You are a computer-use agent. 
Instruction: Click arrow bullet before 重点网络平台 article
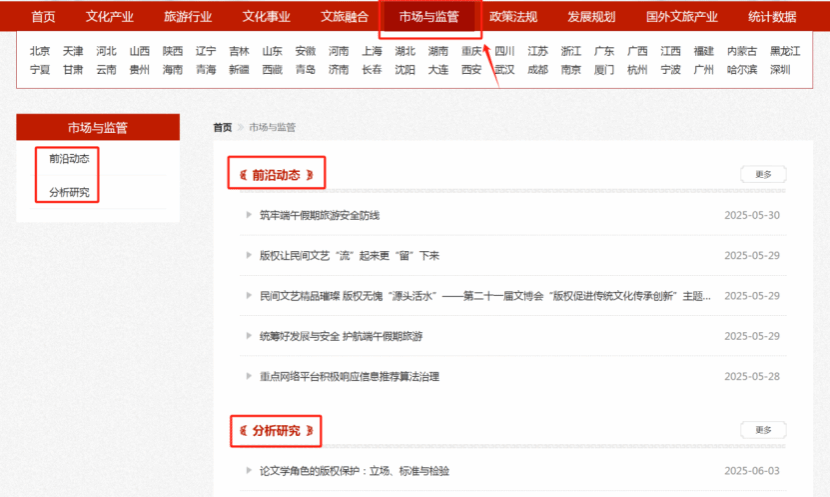pos(248,376)
